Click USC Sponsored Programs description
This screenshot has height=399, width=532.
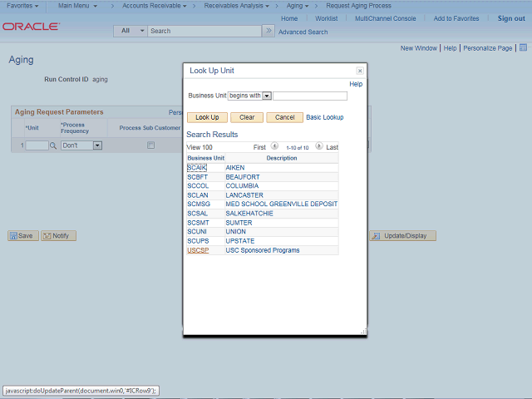tap(263, 250)
